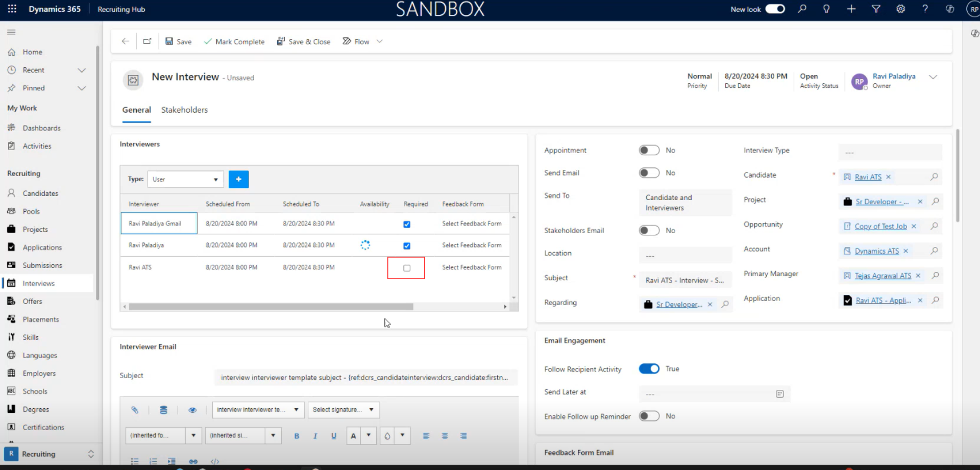Toggle Follow Recipient Activity switch

pos(649,369)
